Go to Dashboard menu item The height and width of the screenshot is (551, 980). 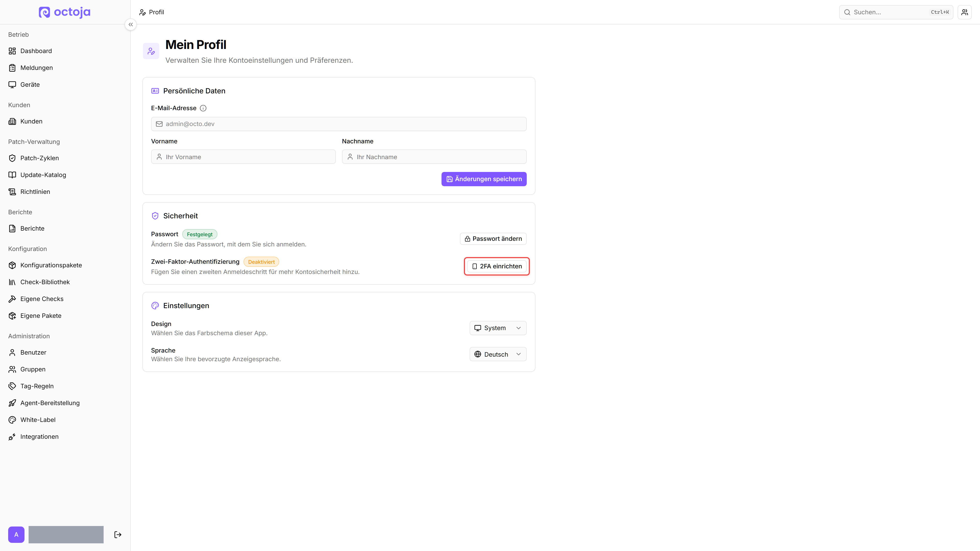point(65,51)
